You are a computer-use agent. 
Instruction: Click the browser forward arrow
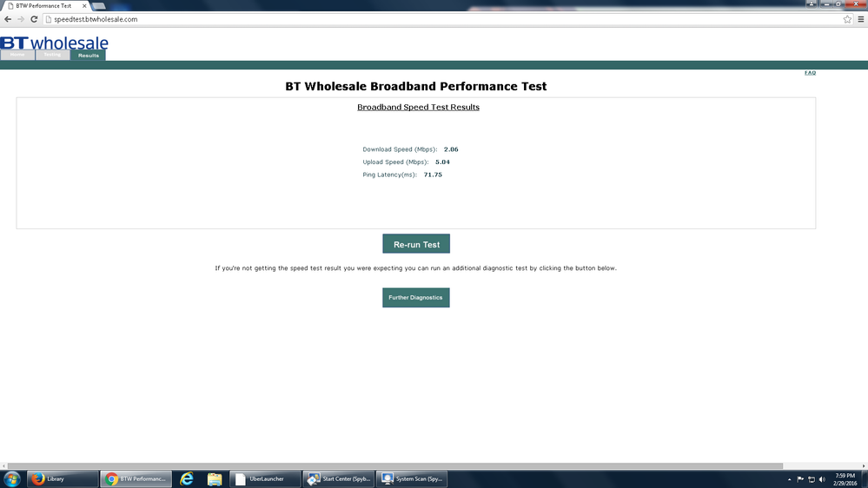[21, 19]
